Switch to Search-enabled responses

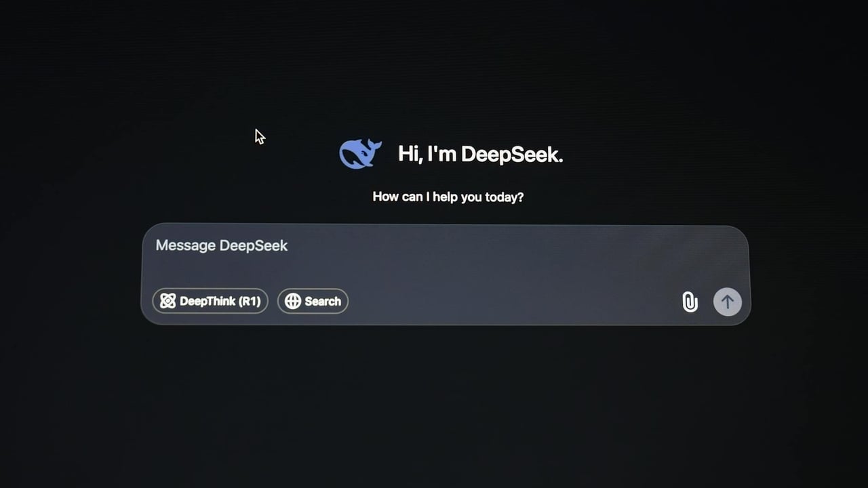pos(313,301)
